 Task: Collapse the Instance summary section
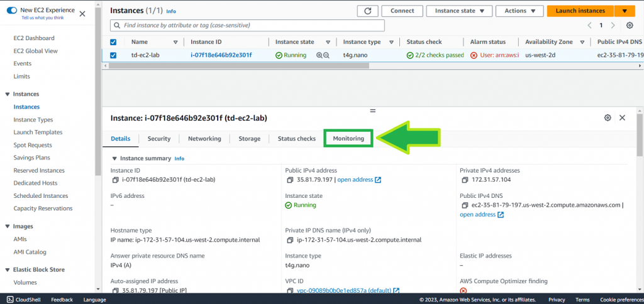coord(114,158)
